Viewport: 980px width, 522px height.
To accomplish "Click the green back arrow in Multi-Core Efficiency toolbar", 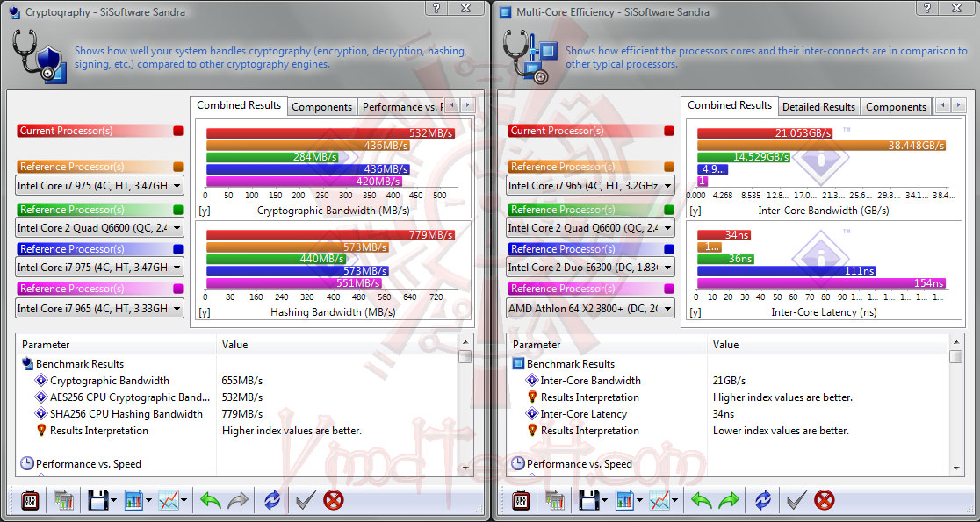I will [x=702, y=500].
